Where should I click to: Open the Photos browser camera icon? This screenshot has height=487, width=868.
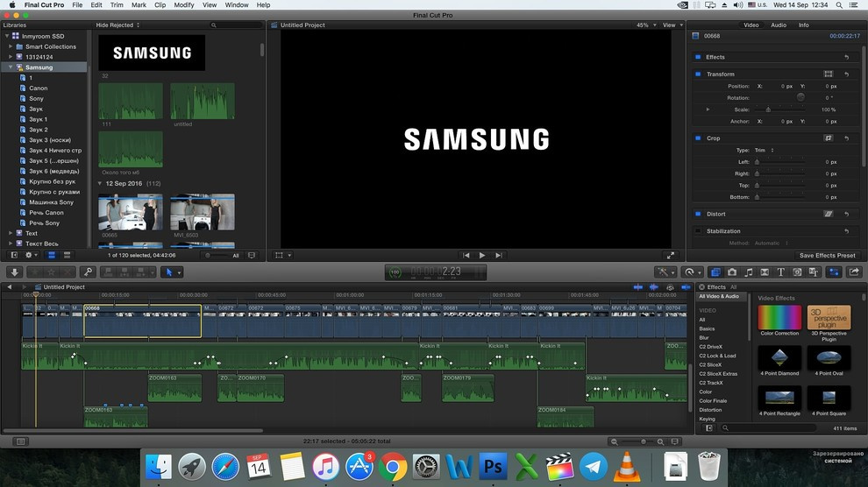tap(732, 272)
